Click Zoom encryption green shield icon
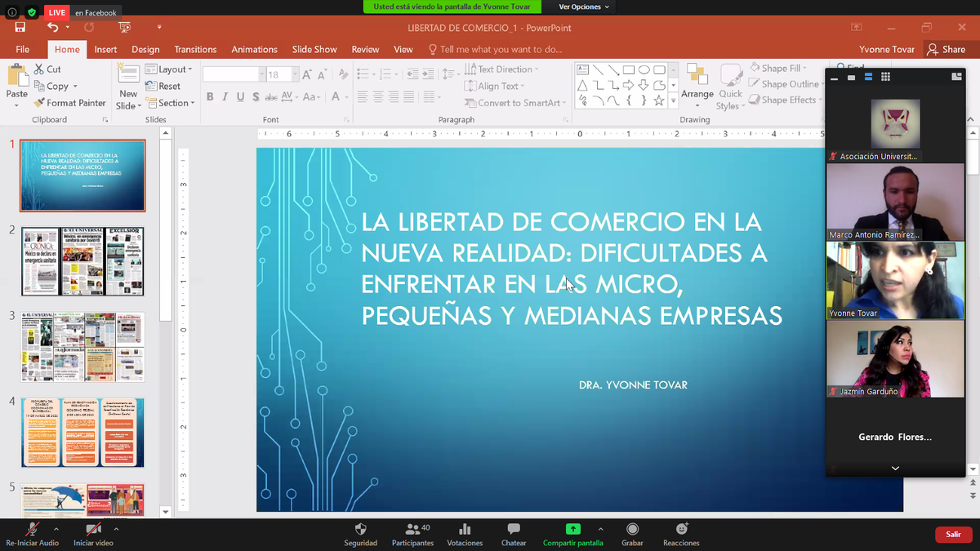This screenshot has width=980, height=551. pyautogui.click(x=32, y=12)
